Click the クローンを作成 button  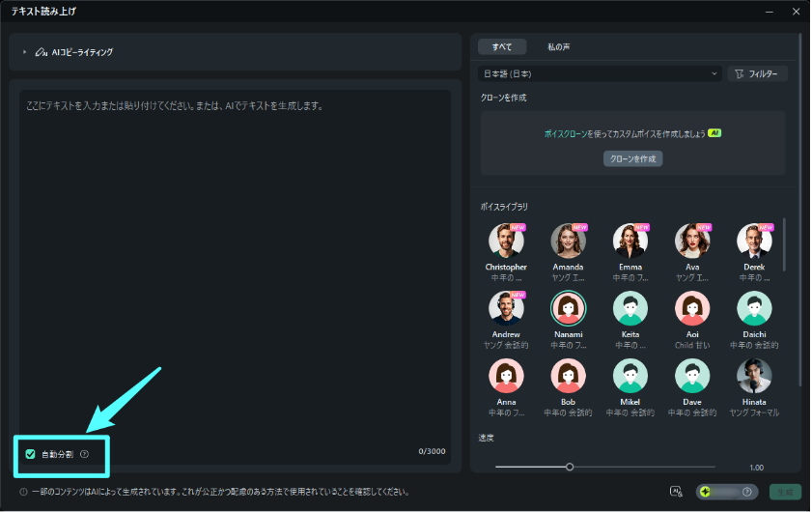(632, 158)
